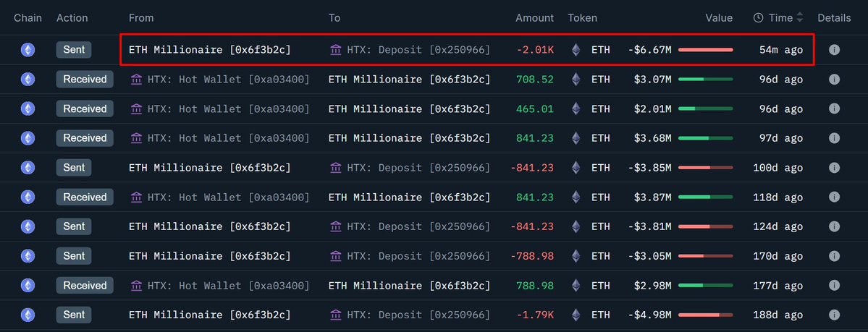
Task: Open info icon for 124d ago transaction
Action: [x=834, y=226]
